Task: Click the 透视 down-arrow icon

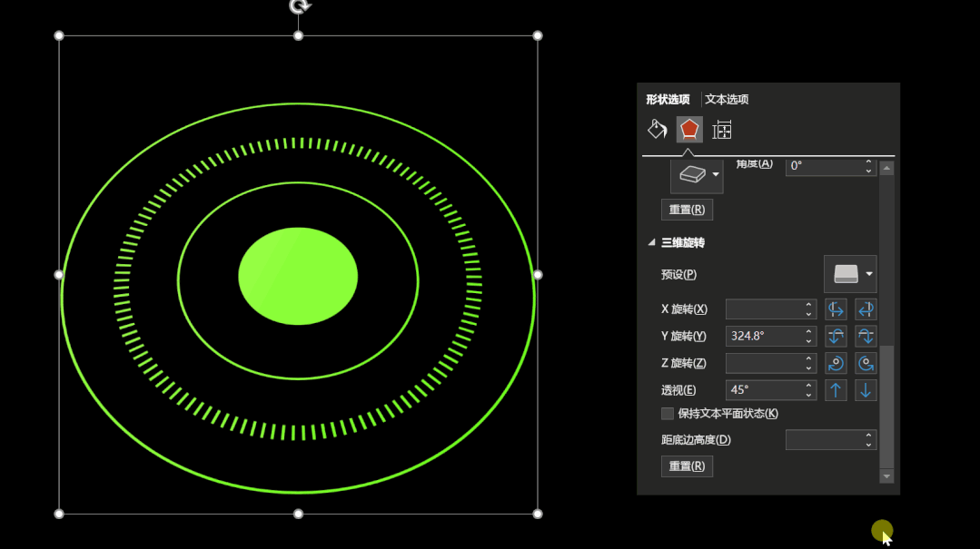Action: pos(866,390)
